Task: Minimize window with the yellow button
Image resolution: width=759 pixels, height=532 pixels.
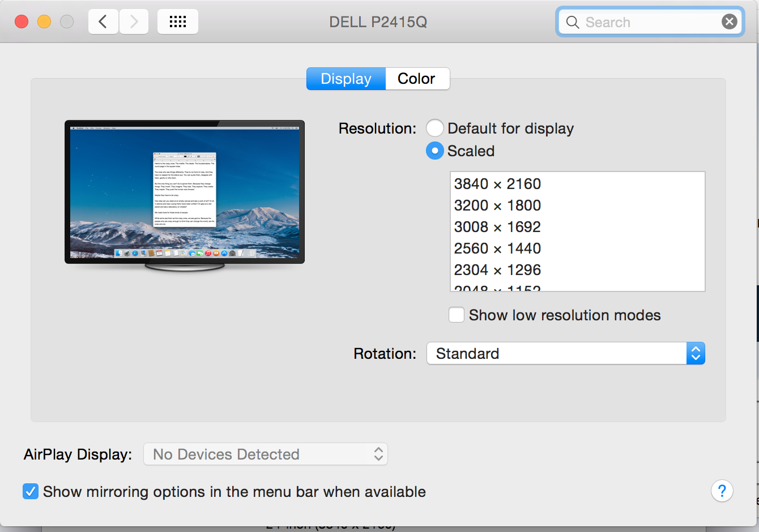Action: [44, 22]
